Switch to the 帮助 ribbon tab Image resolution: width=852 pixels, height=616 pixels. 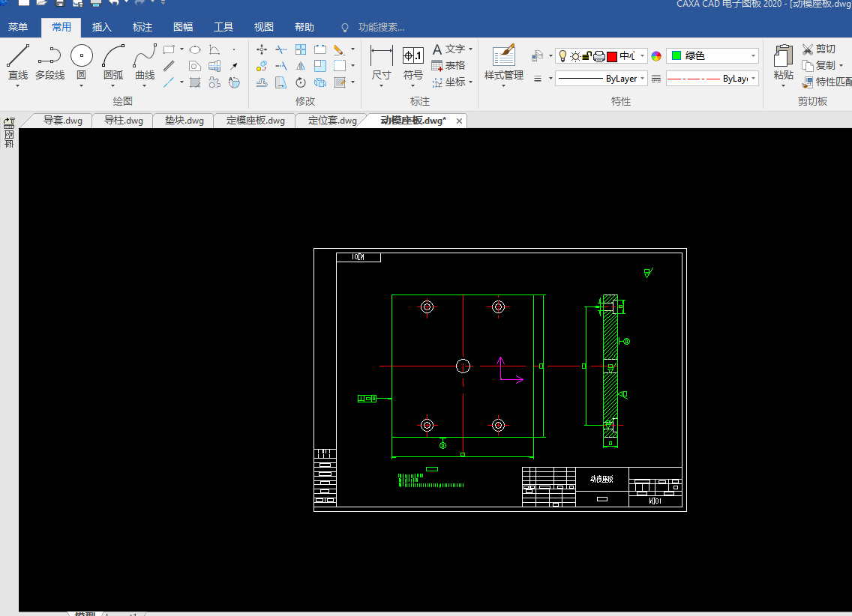click(304, 27)
